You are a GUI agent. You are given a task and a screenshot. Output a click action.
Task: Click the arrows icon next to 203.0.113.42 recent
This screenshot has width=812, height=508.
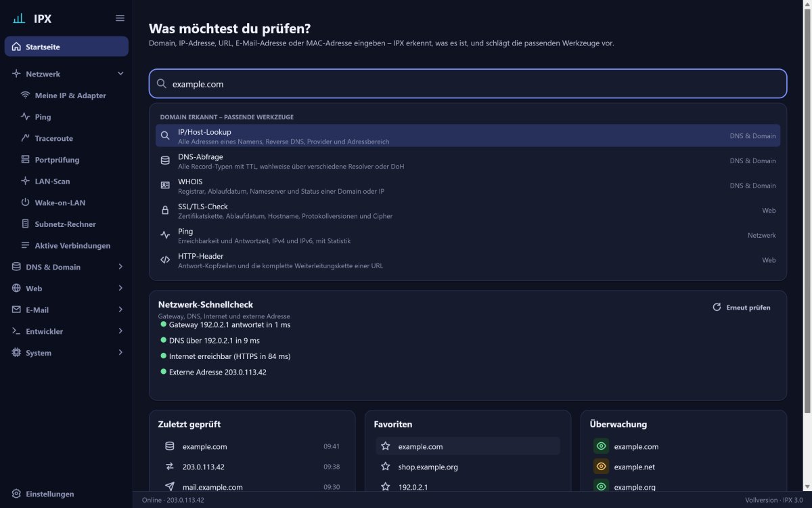pyautogui.click(x=170, y=467)
